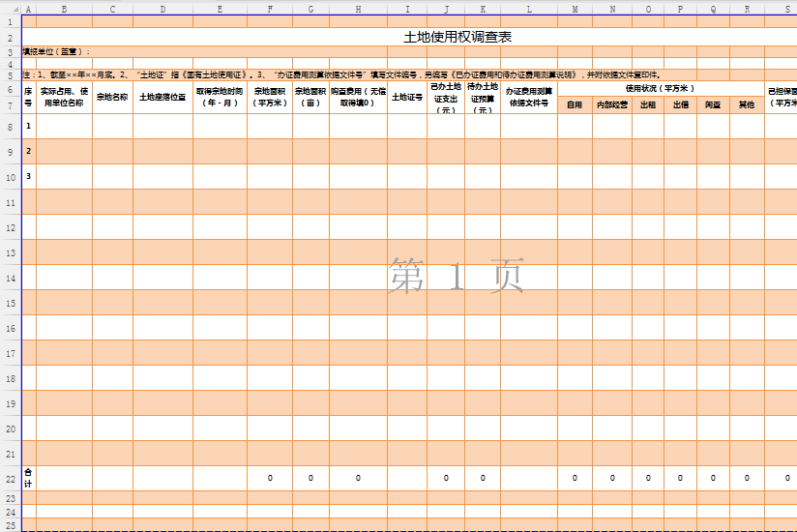The height and width of the screenshot is (532, 797).
Task: Click the cell with sequence number 2
Action: 28,152
